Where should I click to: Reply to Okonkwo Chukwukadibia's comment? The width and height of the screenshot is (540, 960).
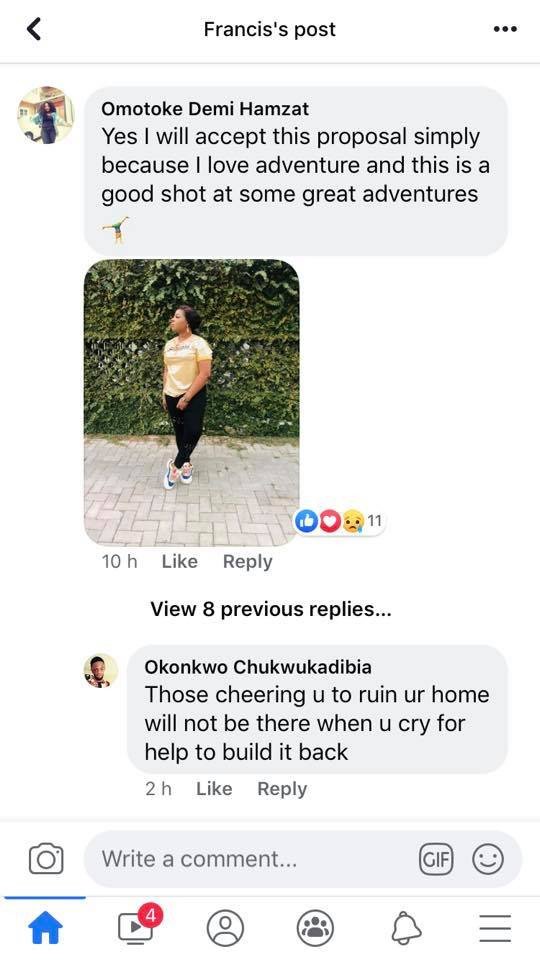click(x=282, y=789)
